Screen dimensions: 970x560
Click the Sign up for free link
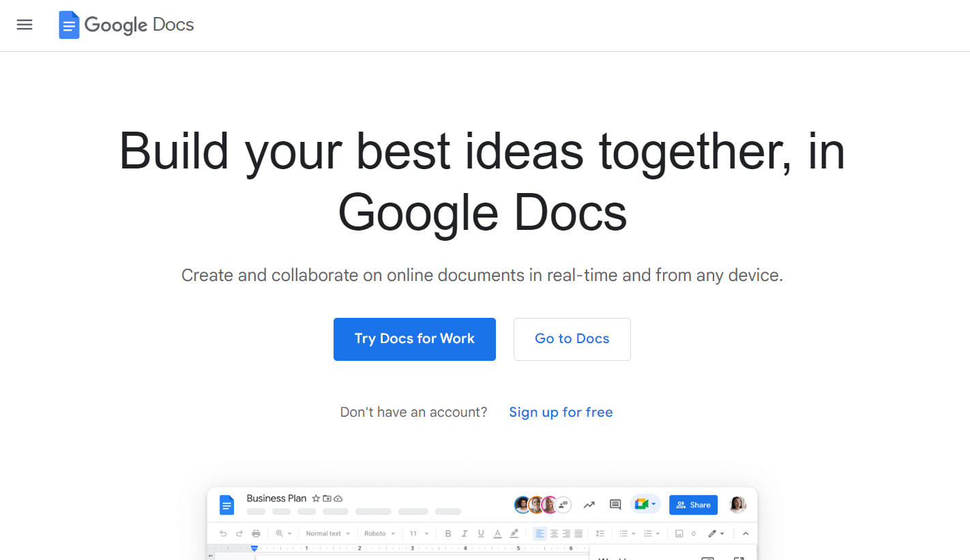point(561,412)
